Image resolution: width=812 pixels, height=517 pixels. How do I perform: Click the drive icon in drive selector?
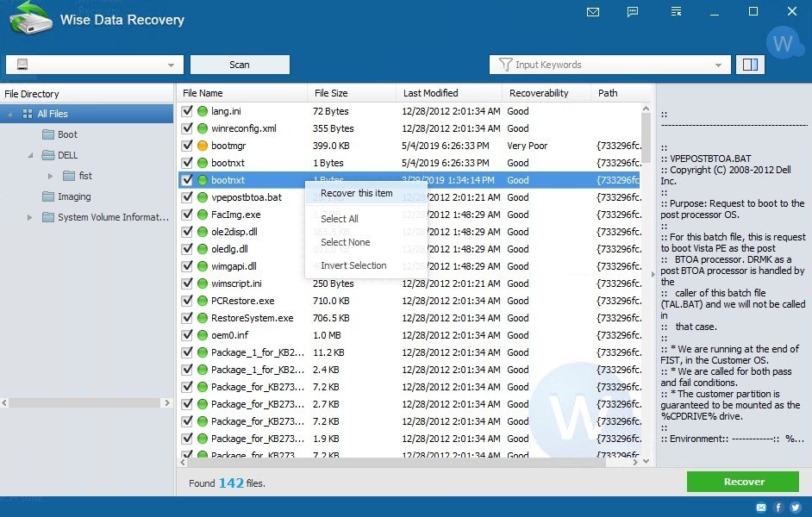coord(22,65)
